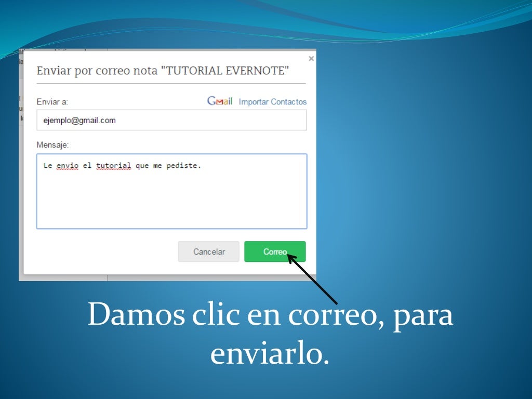Focus the Enviar a email field

click(x=171, y=120)
